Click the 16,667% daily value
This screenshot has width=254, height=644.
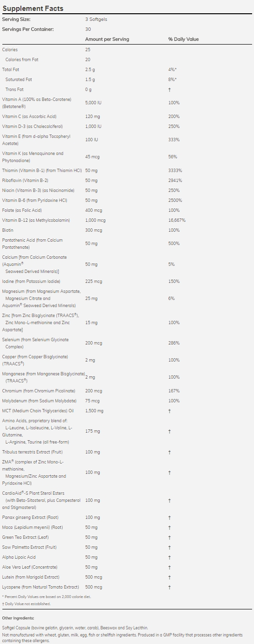tap(177, 220)
